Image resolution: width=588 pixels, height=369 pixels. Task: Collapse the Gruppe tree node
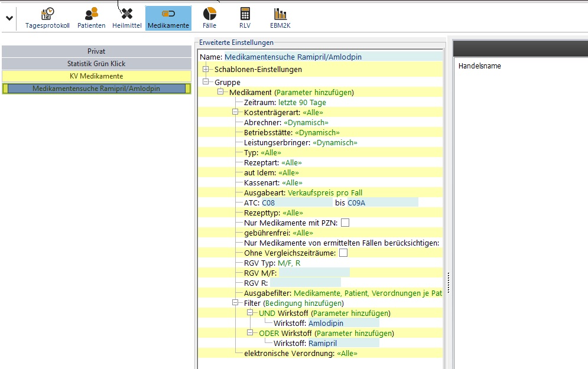point(206,82)
